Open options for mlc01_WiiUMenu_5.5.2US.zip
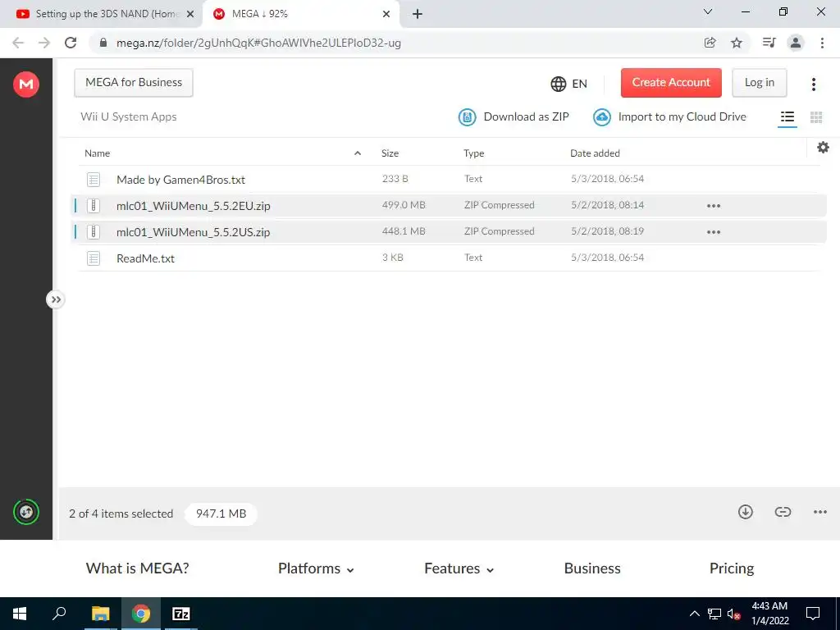 coord(713,232)
